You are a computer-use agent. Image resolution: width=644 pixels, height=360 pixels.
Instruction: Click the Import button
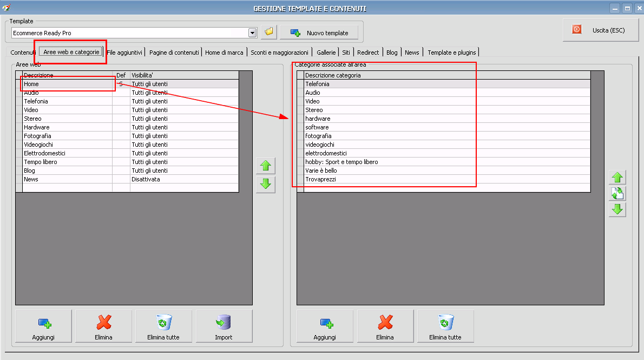pyautogui.click(x=224, y=326)
